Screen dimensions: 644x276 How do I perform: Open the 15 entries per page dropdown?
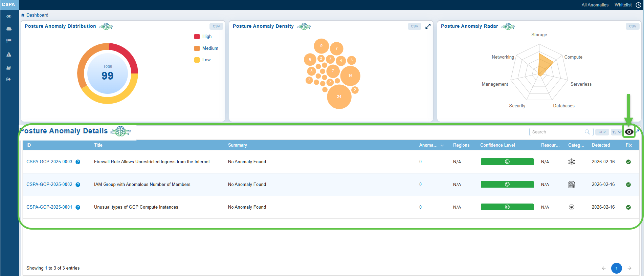coord(616,132)
